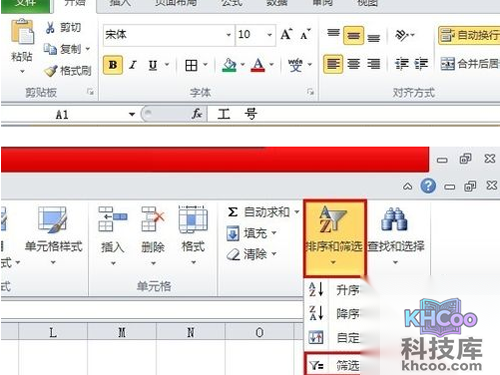This screenshot has width=500, height=375.
Task: Click formula bar containing 工号
Action: (353, 114)
